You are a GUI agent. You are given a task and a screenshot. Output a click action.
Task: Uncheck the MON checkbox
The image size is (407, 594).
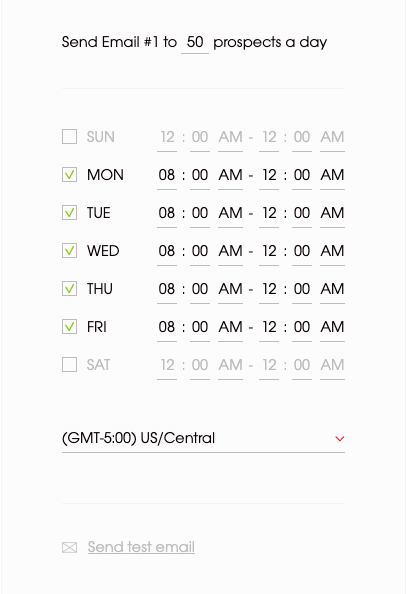[x=69, y=175]
